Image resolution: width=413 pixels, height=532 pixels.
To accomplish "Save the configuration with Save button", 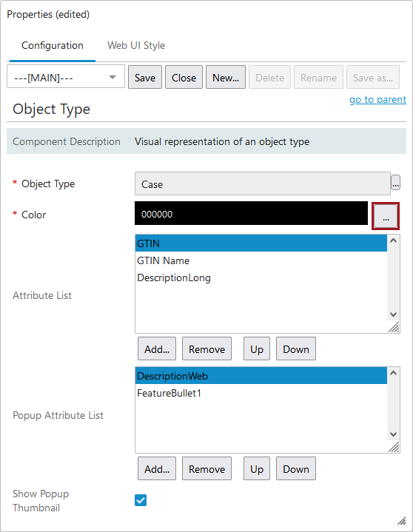I will point(145,78).
